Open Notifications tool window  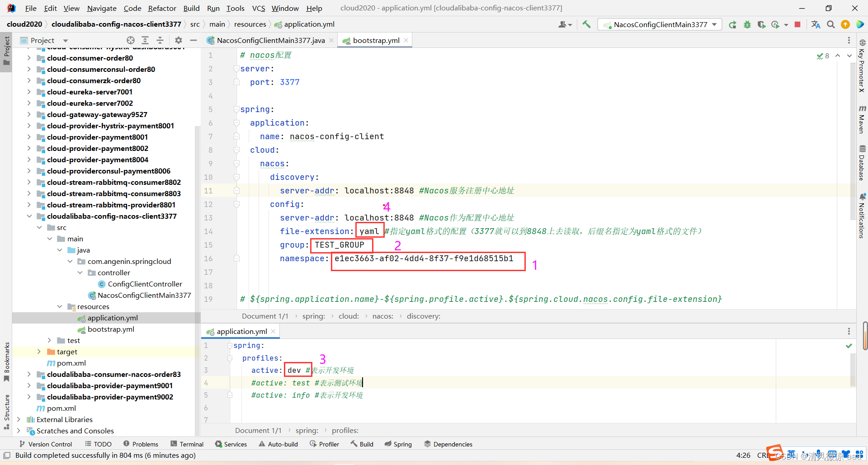click(862, 216)
